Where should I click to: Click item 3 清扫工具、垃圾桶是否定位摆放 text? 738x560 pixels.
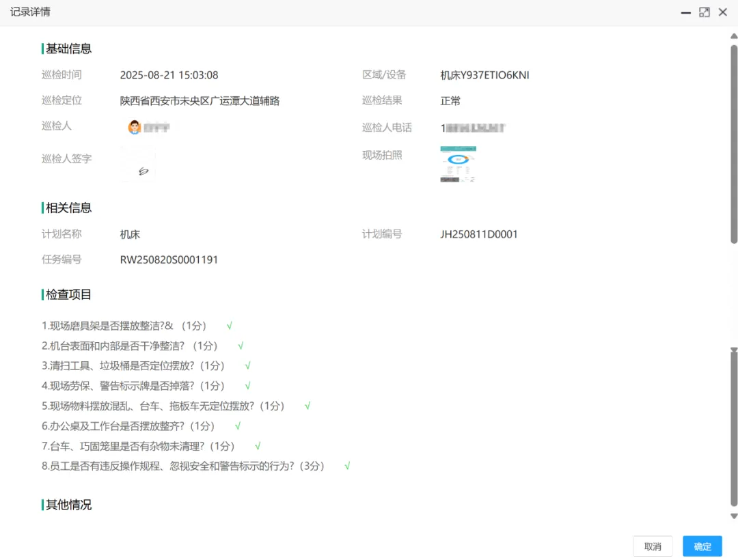coord(133,366)
